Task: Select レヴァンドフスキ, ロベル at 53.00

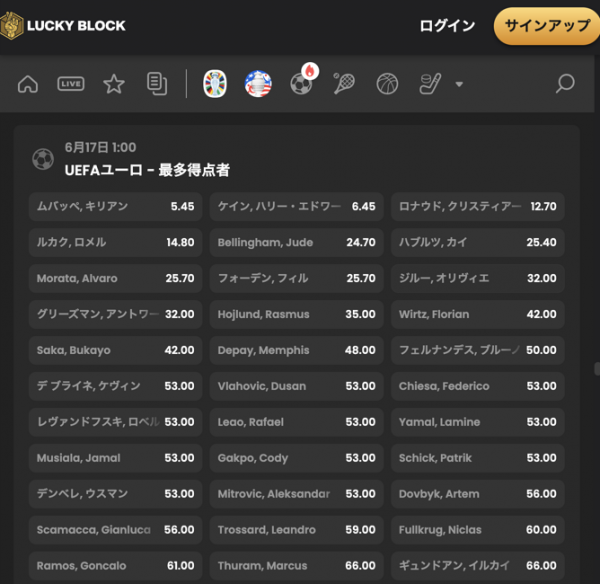Action: coord(115,422)
